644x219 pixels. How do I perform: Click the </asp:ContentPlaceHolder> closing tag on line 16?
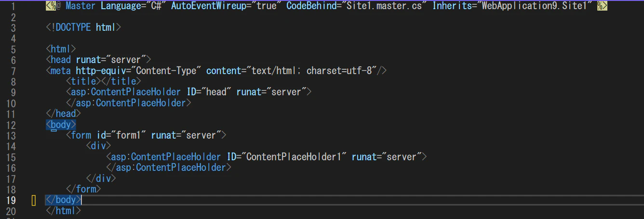tap(169, 167)
